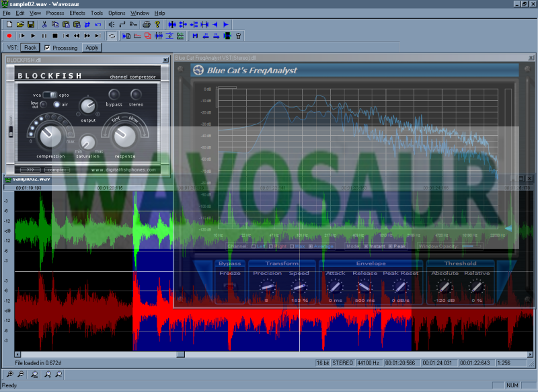This screenshot has height=392, width=538.
Task: Click the Copy icon in toolbar
Action: pyautogui.click(x=55, y=24)
